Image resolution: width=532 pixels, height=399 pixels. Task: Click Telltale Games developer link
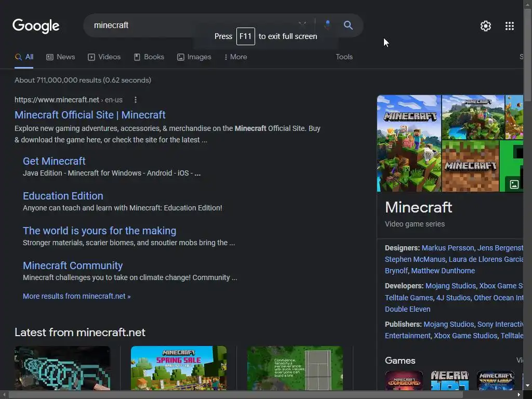tap(409, 298)
